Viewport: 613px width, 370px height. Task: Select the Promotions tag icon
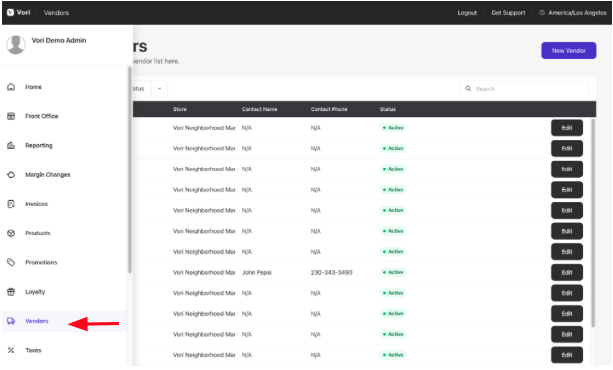[11, 262]
